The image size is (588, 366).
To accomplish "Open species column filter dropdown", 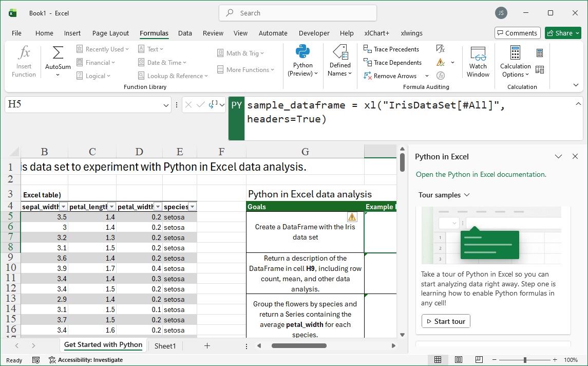I will tap(193, 207).
